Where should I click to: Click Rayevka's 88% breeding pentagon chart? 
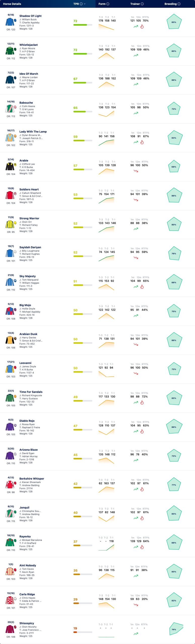[x=174, y=543]
